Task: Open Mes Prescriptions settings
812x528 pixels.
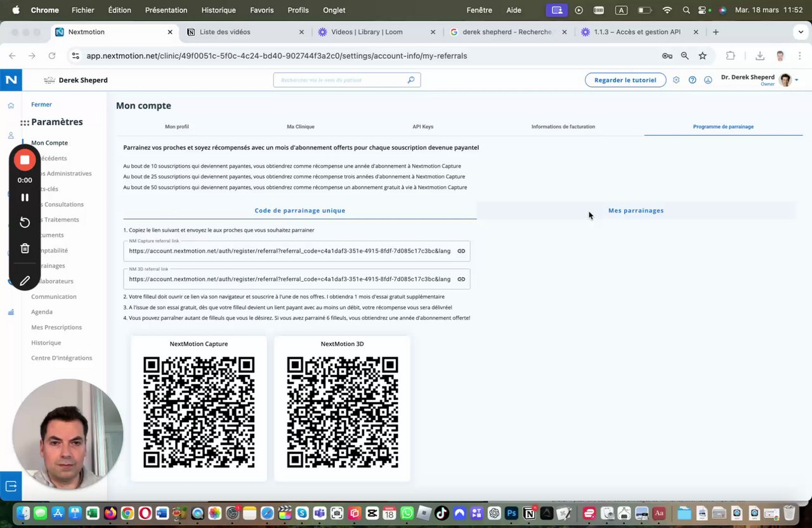Action: click(56, 327)
